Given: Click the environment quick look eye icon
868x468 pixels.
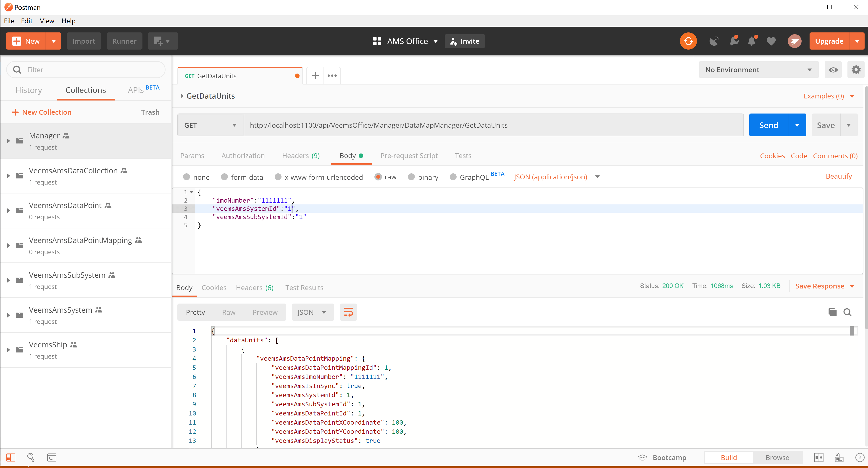Looking at the screenshot, I should click(x=833, y=70).
